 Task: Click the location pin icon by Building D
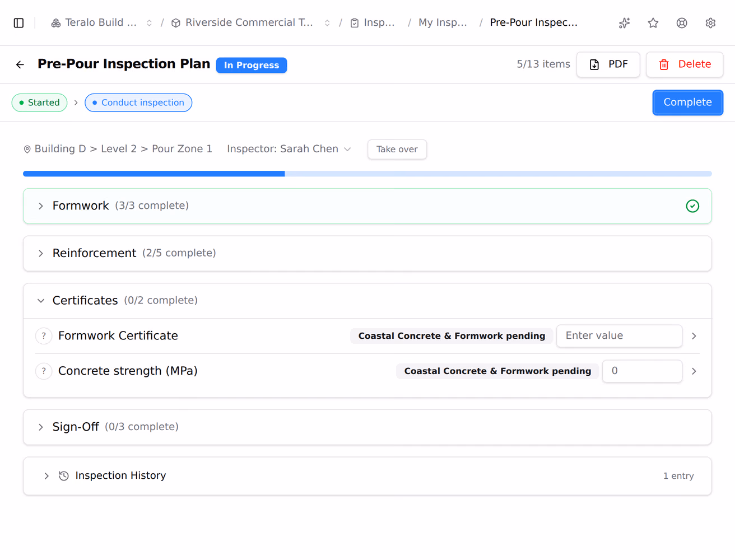[x=27, y=150]
